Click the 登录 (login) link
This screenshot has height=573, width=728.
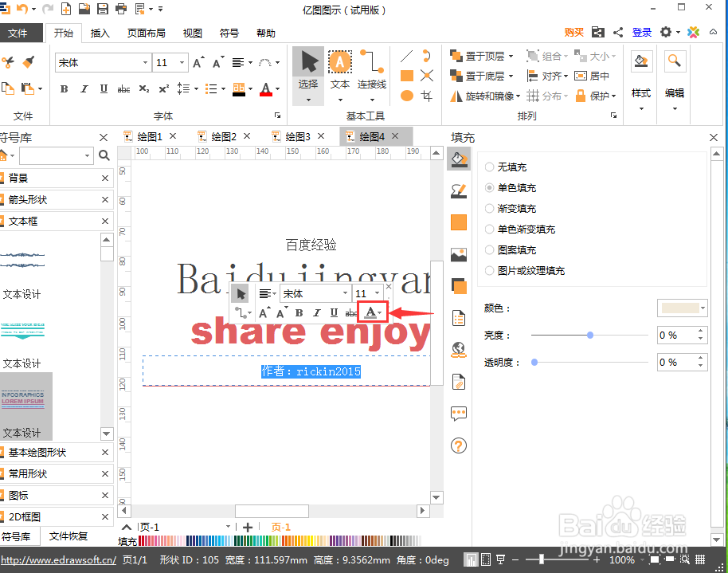coord(642,32)
